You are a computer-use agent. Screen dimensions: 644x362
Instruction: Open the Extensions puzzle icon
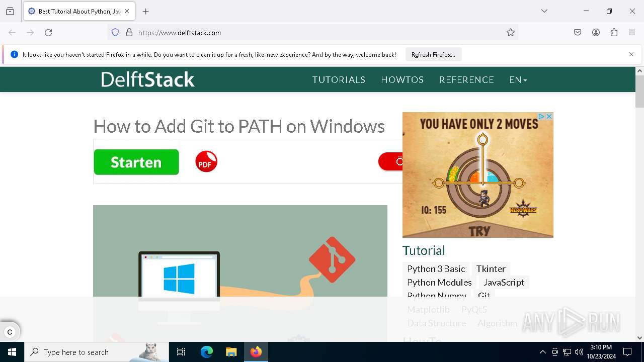(614, 33)
